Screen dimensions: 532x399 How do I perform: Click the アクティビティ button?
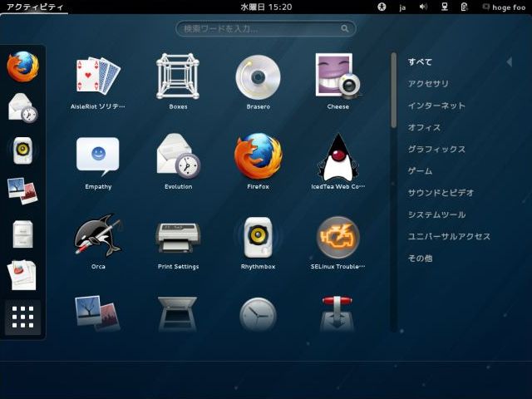coord(34,7)
